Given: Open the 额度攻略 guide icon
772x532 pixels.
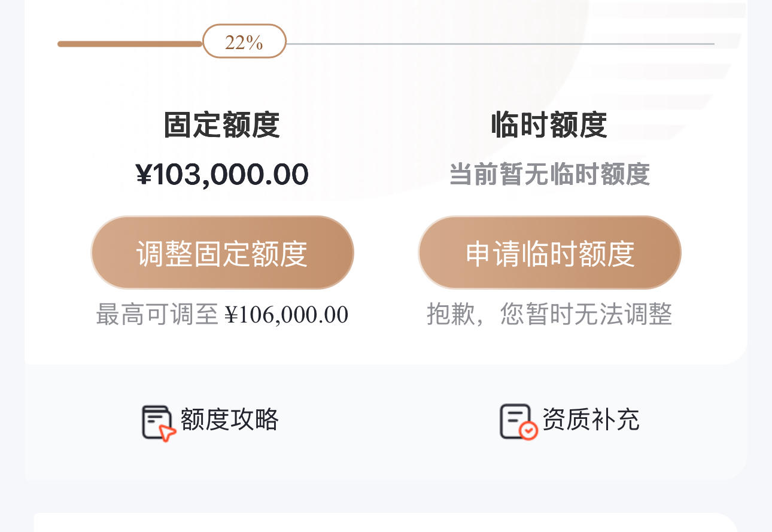Looking at the screenshot, I should (159, 422).
